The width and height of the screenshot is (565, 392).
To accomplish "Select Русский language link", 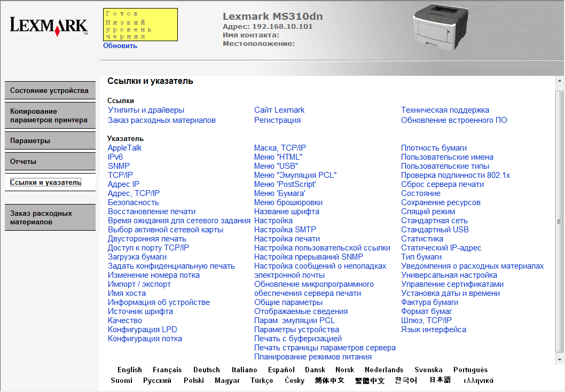I will pyautogui.click(x=157, y=380).
